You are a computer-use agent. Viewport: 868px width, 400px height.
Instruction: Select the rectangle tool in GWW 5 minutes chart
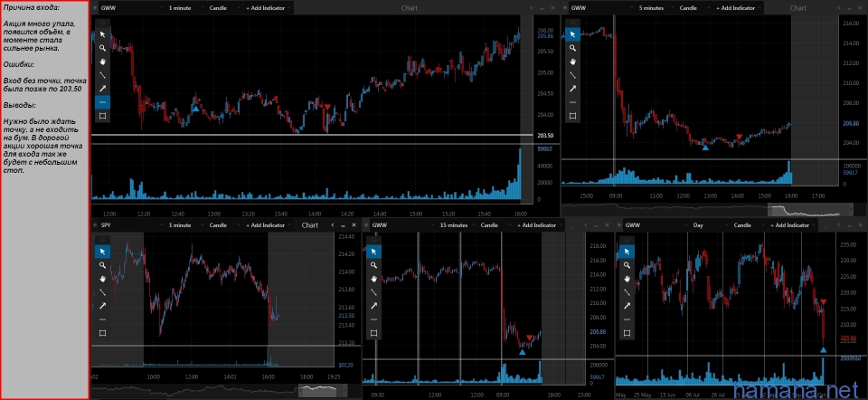click(573, 116)
